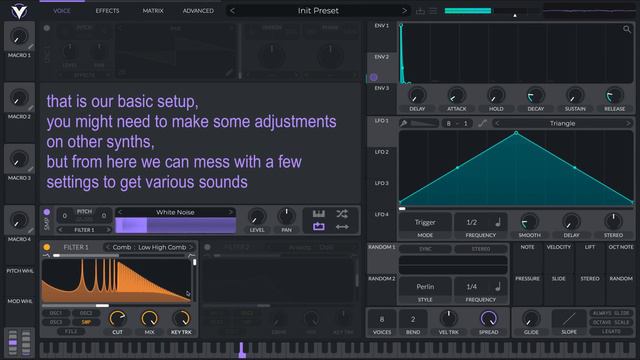The image size is (640, 360).
Task: Enable the ALWAYS GLIDE option
Action: [611, 313]
